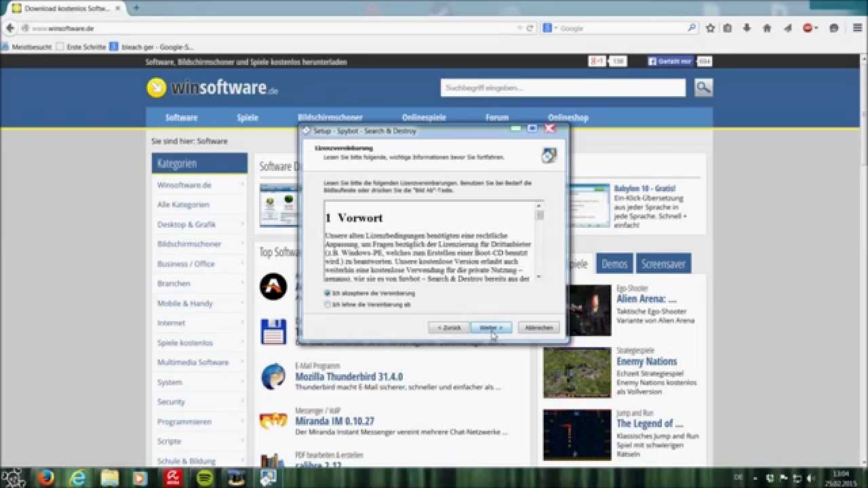The height and width of the screenshot is (488, 868).
Task: Click the Miranda IM icon in the list
Action: 273,420
